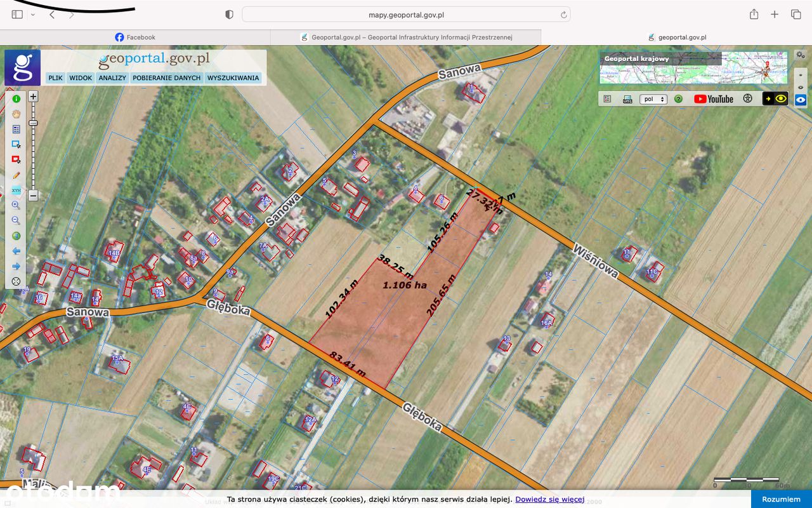This screenshot has width=812, height=508.
Task: Toggle the Safari sidebar
Action: 17,14
